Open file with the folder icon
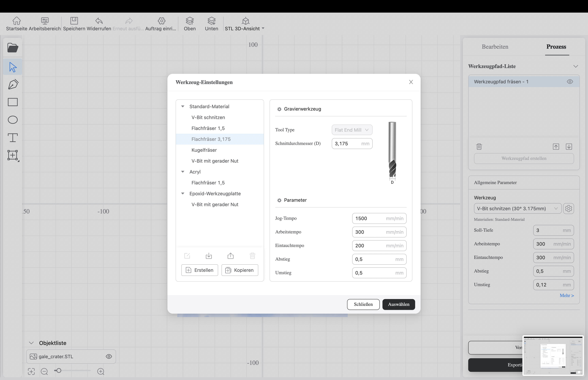Viewport: 588px width, 380px height. tap(13, 48)
